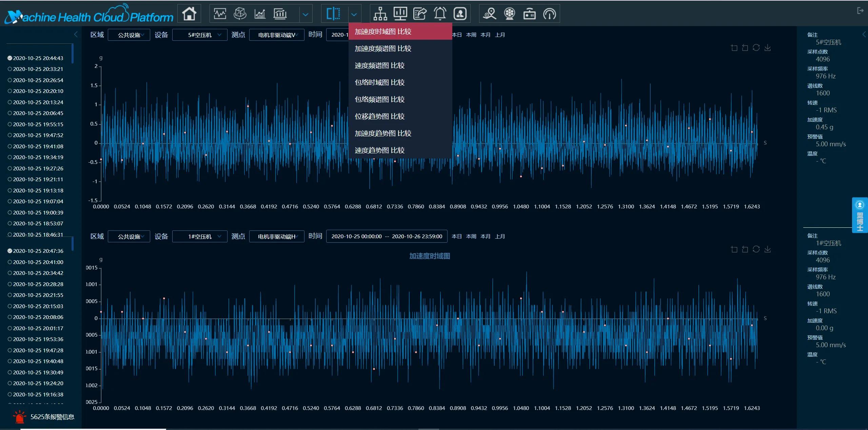868x430 pixels.
Task: Open the alarm bell icon
Action: point(440,14)
